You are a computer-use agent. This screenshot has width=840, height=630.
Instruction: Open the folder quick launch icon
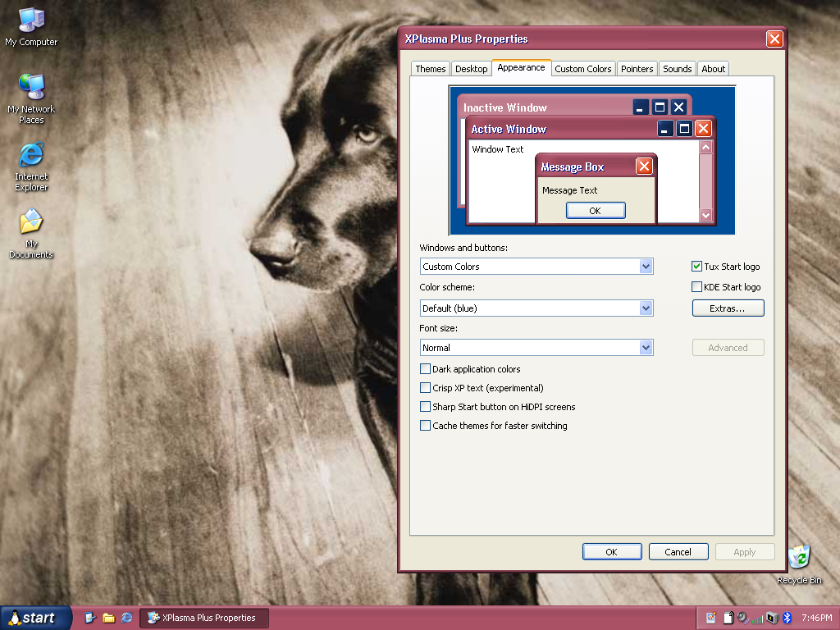pos(109,618)
